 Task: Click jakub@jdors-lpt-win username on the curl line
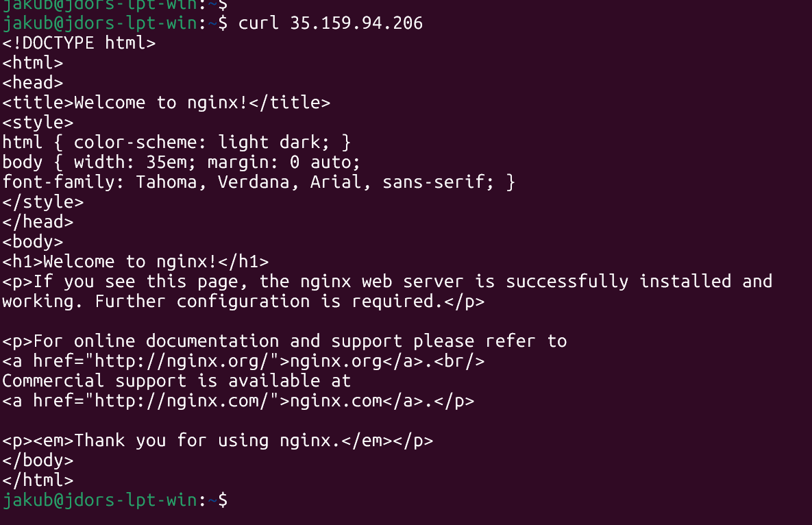click(99, 23)
